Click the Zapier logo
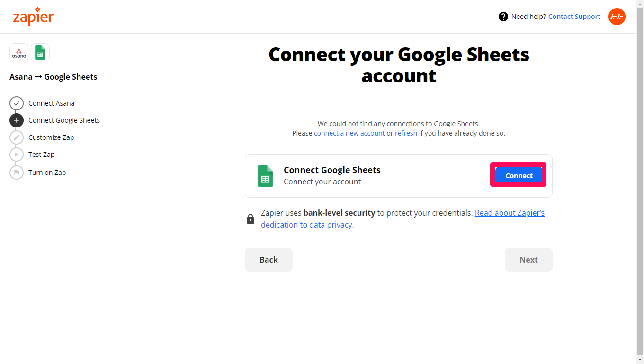Image resolution: width=644 pixels, height=364 pixels. 33,17
